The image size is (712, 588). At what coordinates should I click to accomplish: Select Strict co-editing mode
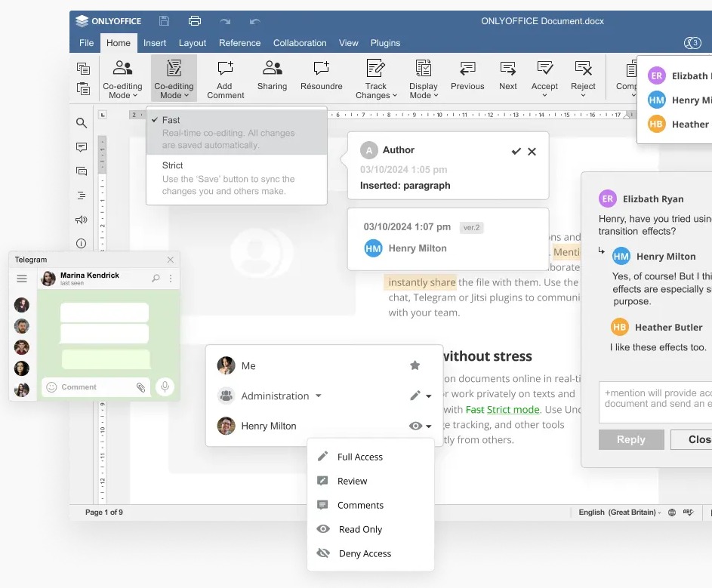point(236,178)
